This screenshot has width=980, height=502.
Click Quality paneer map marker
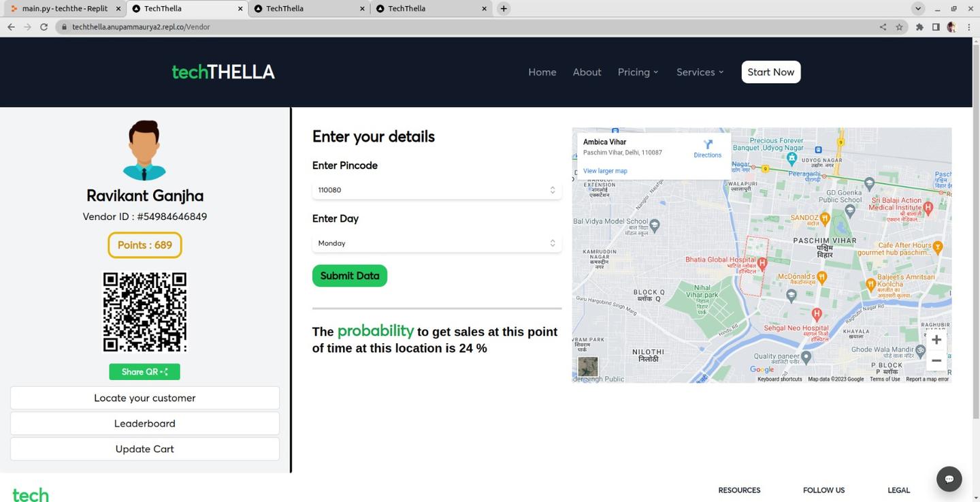point(806,356)
